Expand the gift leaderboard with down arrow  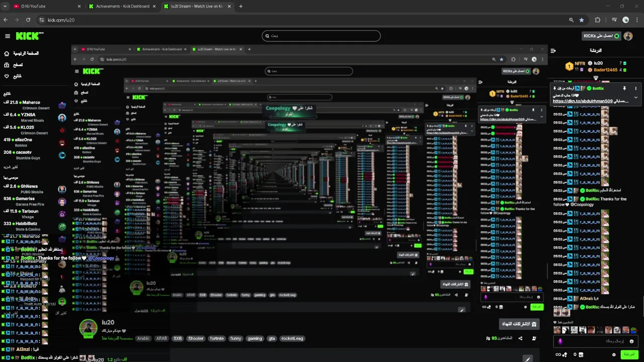click(x=596, y=77)
